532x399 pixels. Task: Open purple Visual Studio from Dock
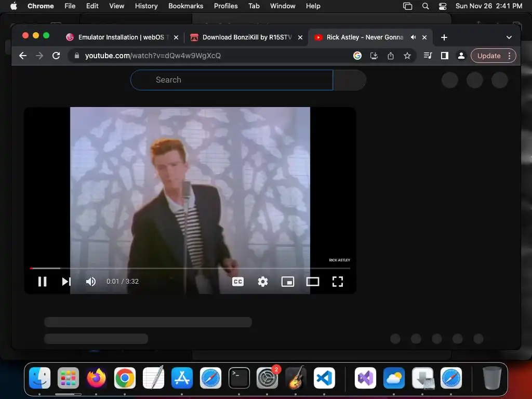tap(365, 378)
